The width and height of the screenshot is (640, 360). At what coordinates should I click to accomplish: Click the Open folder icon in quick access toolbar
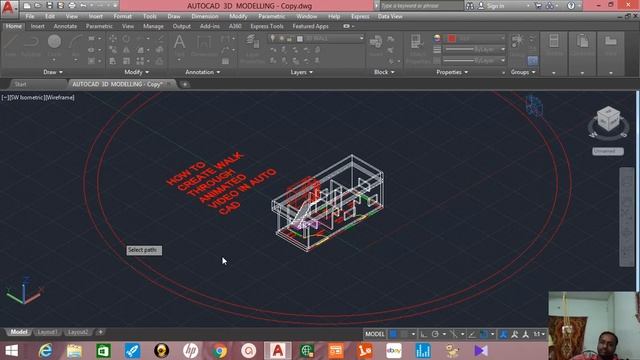pos(38,5)
